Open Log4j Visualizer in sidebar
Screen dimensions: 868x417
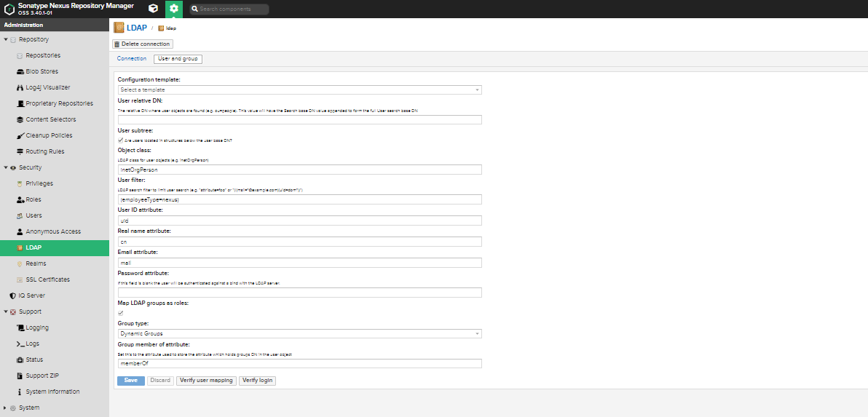[47, 87]
